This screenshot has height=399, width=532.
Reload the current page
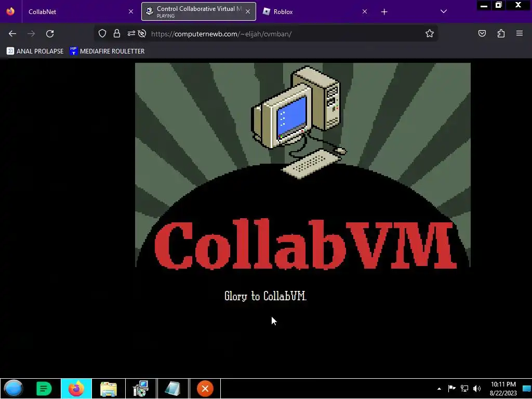50,34
